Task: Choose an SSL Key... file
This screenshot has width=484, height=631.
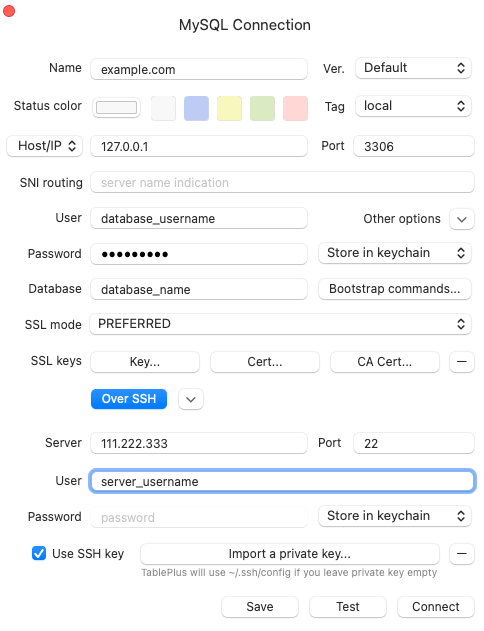Action: pos(145,362)
